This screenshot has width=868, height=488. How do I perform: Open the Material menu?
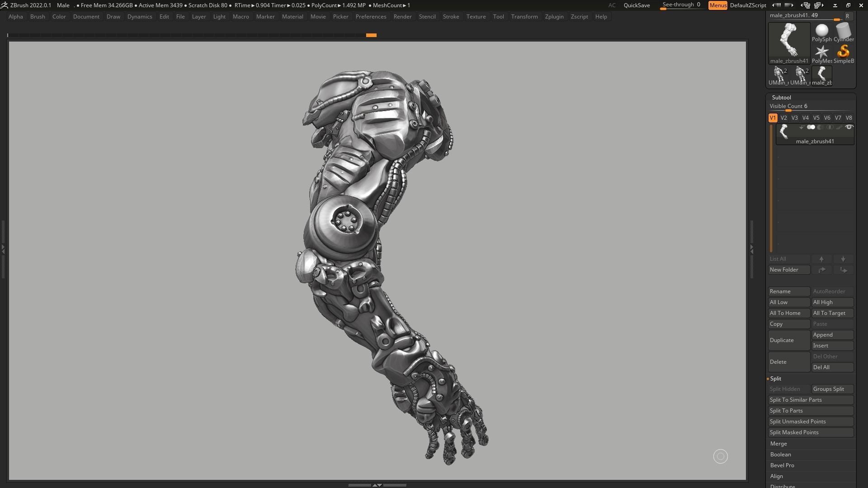pyautogui.click(x=292, y=17)
